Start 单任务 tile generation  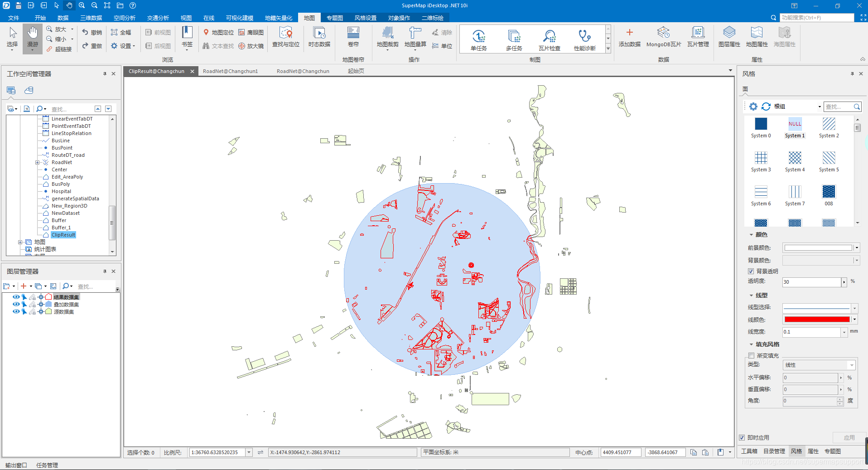[x=479, y=40]
